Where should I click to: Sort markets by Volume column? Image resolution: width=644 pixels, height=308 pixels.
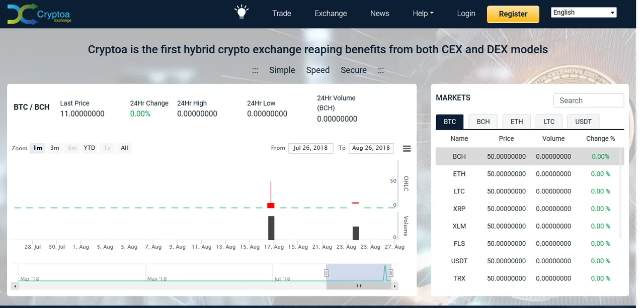pyautogui.click(x=553, y=139)
